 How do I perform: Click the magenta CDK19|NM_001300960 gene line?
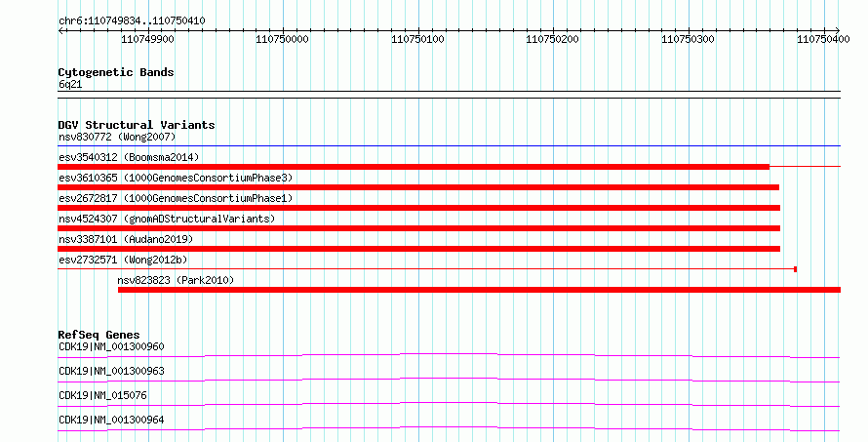pyautogui.click(x=449, y=355)
